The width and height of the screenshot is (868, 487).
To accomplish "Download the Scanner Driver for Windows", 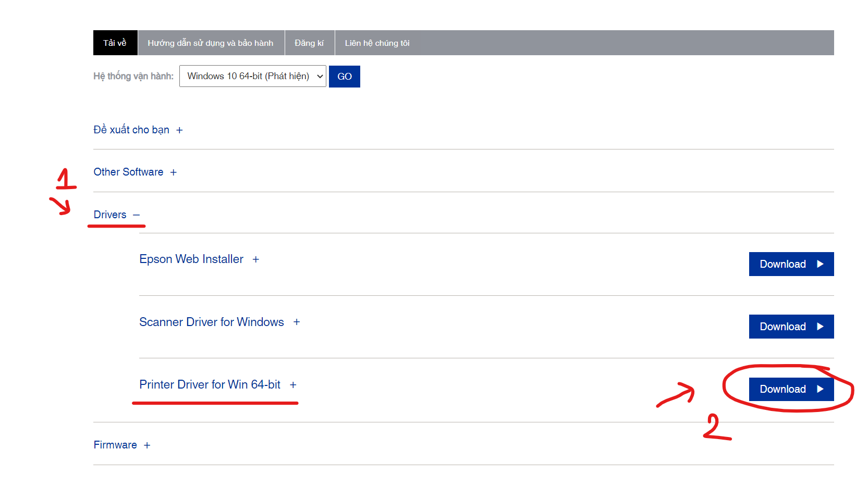I will click(791, 327).
